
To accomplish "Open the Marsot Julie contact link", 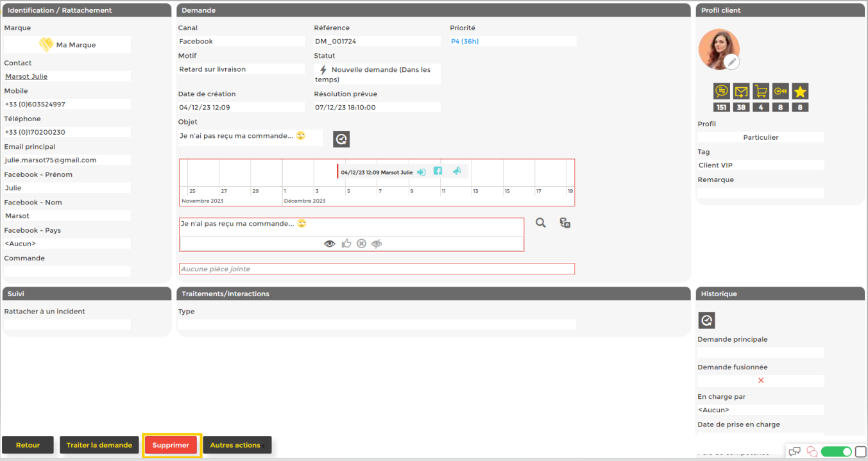I will 26,76.
